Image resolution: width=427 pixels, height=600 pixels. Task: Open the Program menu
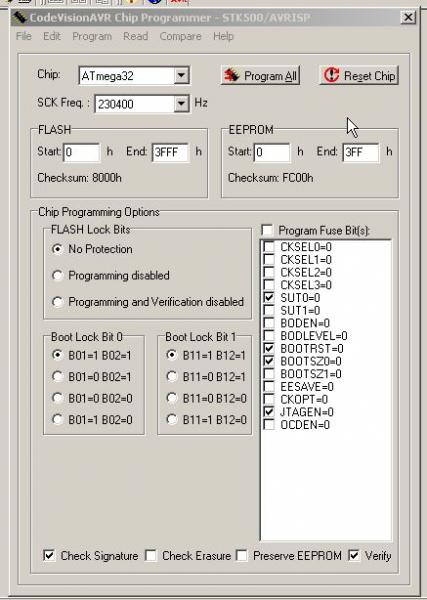pos(92,36)
